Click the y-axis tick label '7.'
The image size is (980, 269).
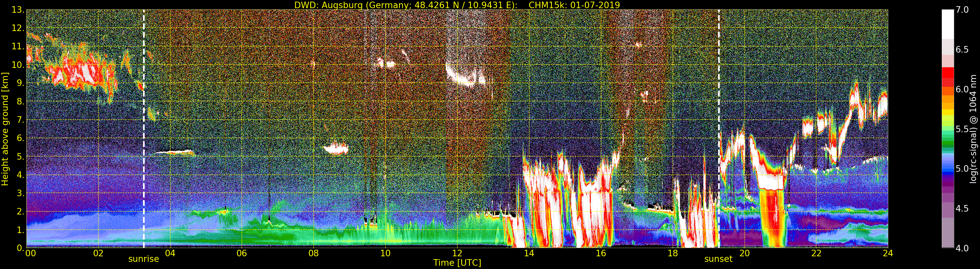[x=21, y=120]
